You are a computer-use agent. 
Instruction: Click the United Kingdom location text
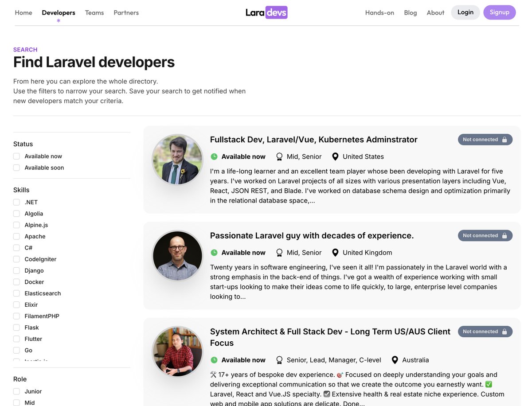tap(368, 253)
